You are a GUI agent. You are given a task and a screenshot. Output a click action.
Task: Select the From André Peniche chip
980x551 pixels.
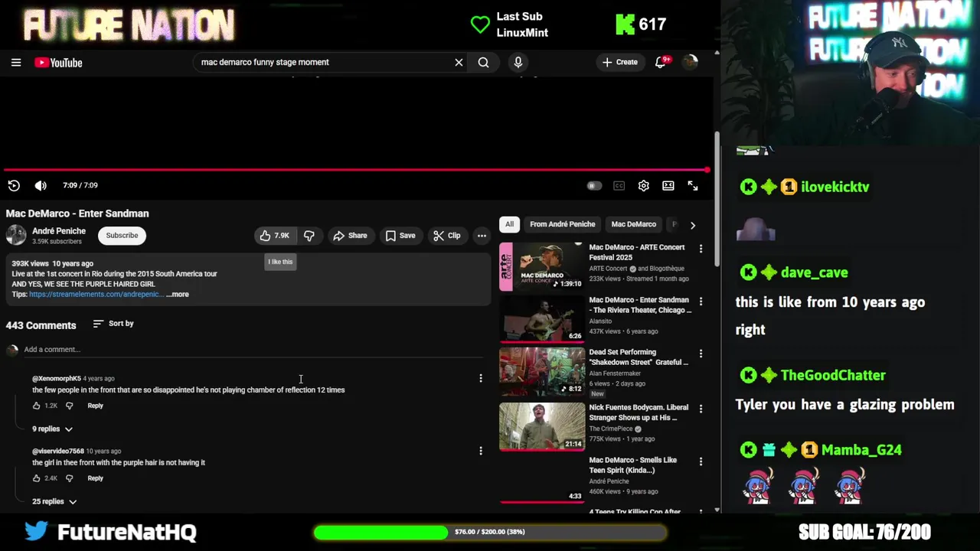562,224
